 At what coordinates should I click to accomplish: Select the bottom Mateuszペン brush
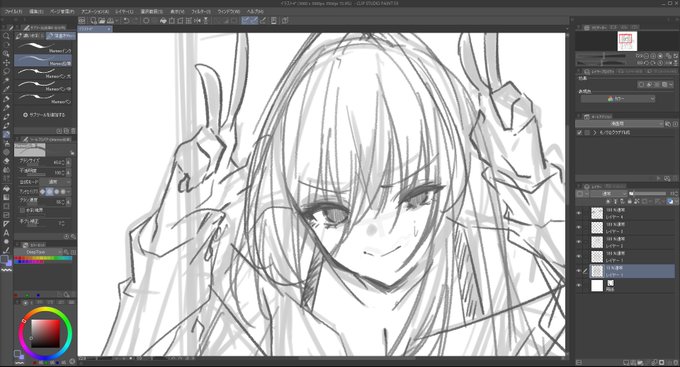point(43,98)
